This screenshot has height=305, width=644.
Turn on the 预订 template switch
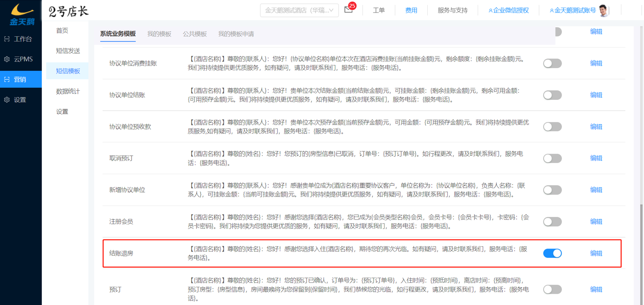tap(552, 289)
